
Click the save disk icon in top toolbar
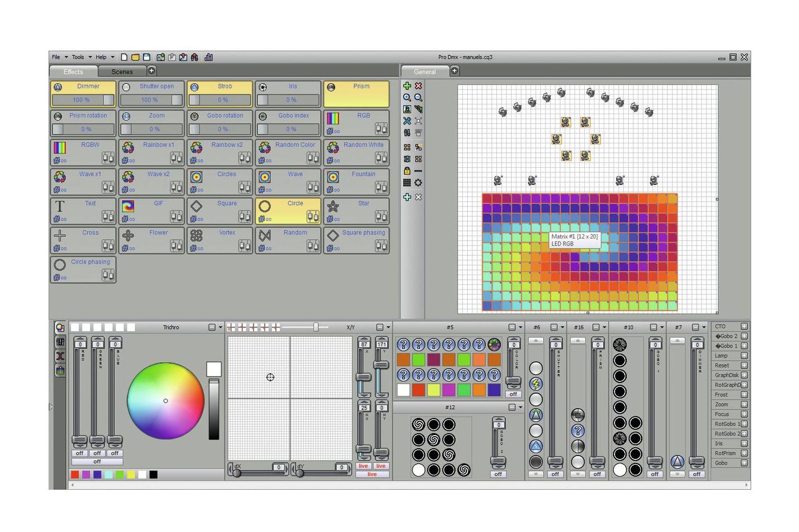(x=147, y=57)
